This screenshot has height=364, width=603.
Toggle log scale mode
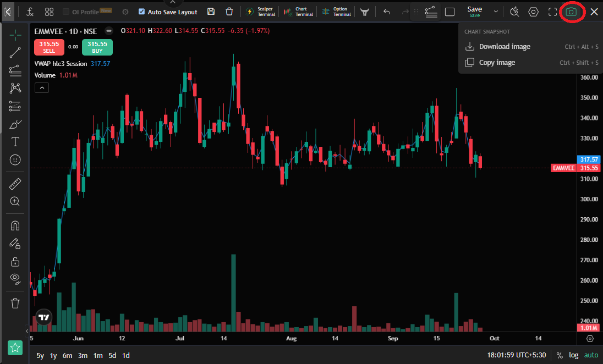click(x=574, y=355)
